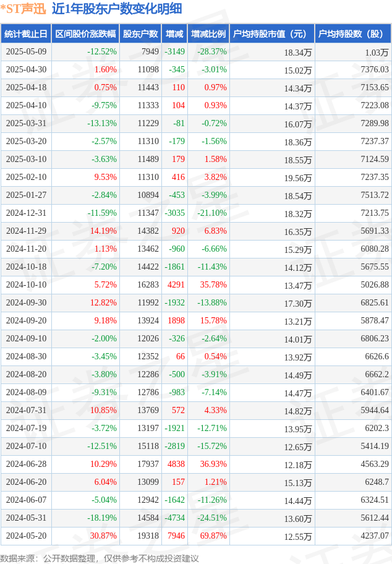Select the 2025-05-09 date cell
Image resolution: width=392 pixels, height=564 pixels.
pyautogui.click(x=26, y=52)
